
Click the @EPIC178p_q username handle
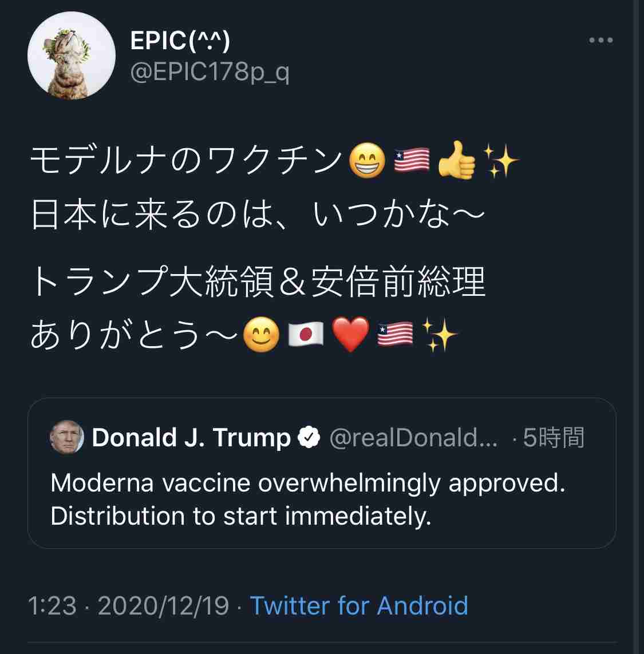(210, 73)
